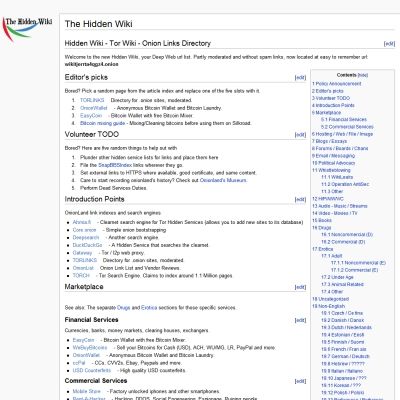Jump to 19 Non-English in Contents

[x=328, y=306]
